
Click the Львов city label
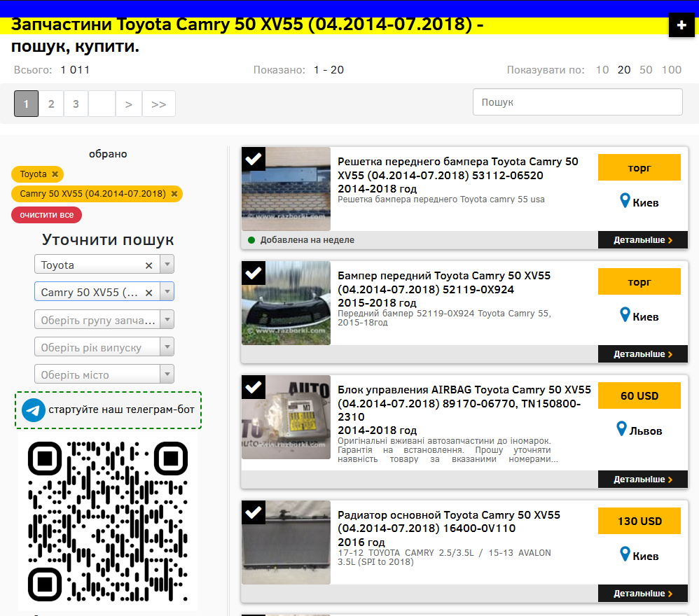point(646,430)
